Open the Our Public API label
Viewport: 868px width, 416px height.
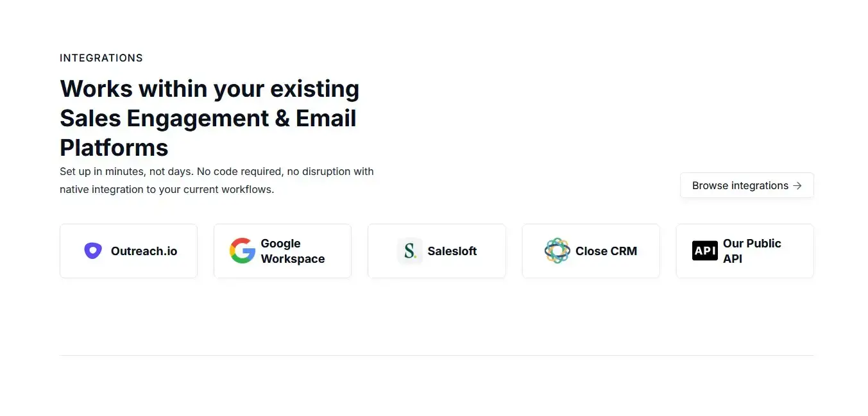[752, 251]
